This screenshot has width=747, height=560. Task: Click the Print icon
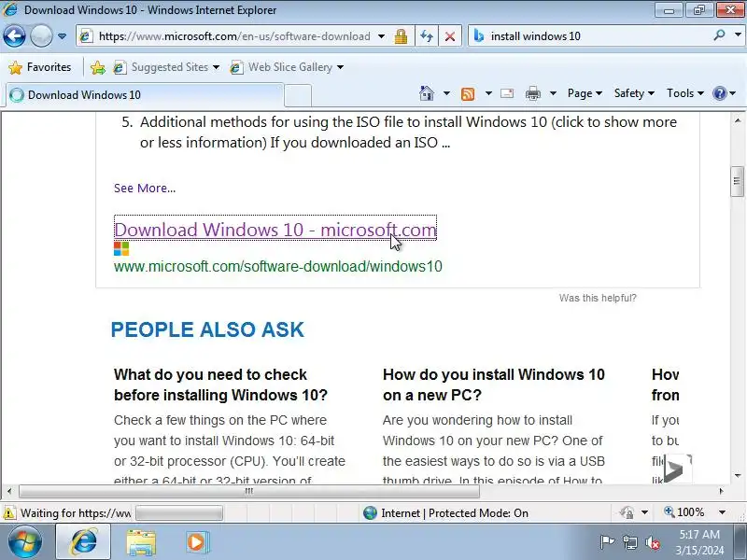(x=532, y=93)
